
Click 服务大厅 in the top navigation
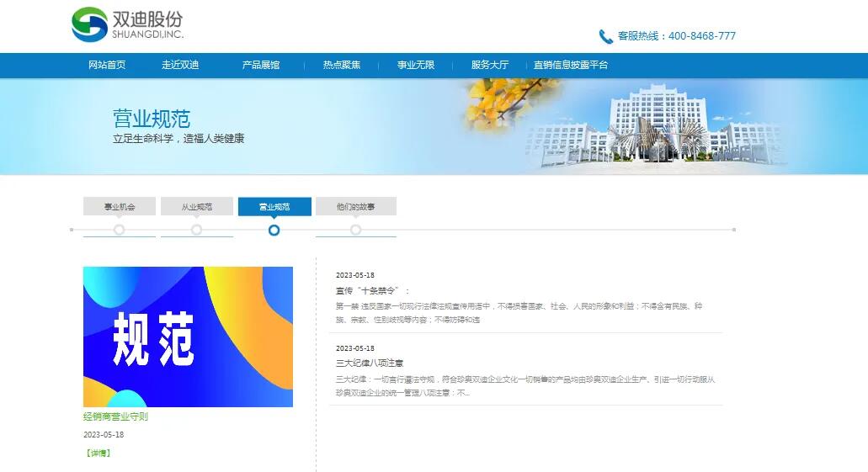pyautogui.click(x=490, y=65)
